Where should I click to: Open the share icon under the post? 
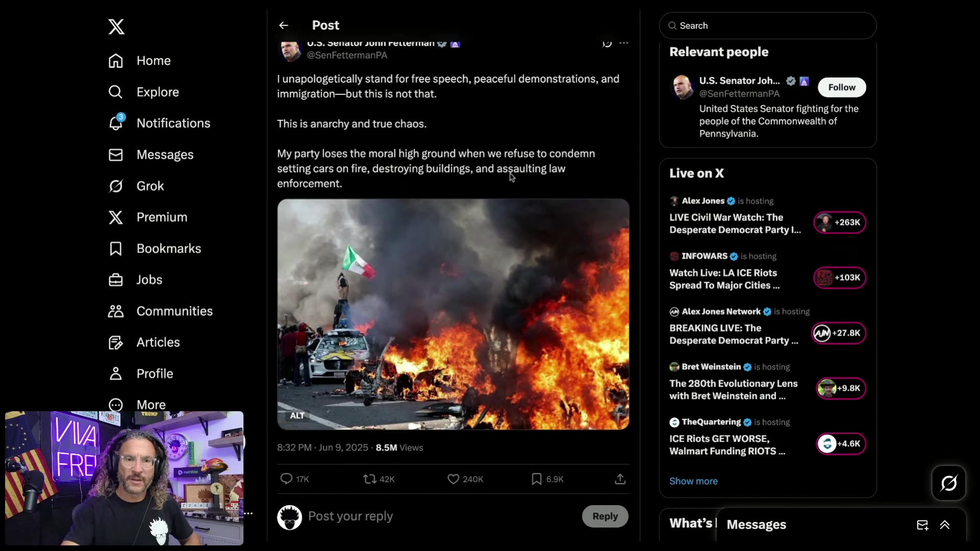pos(620,479)
